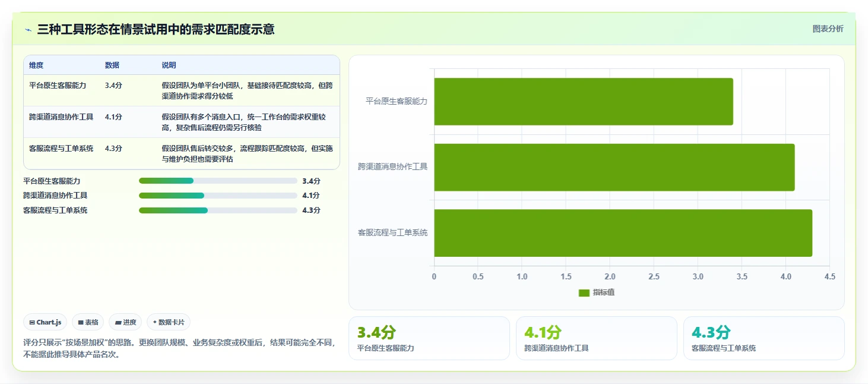Click the 维度 column header

pyautogui.click(x=36, y=65)
